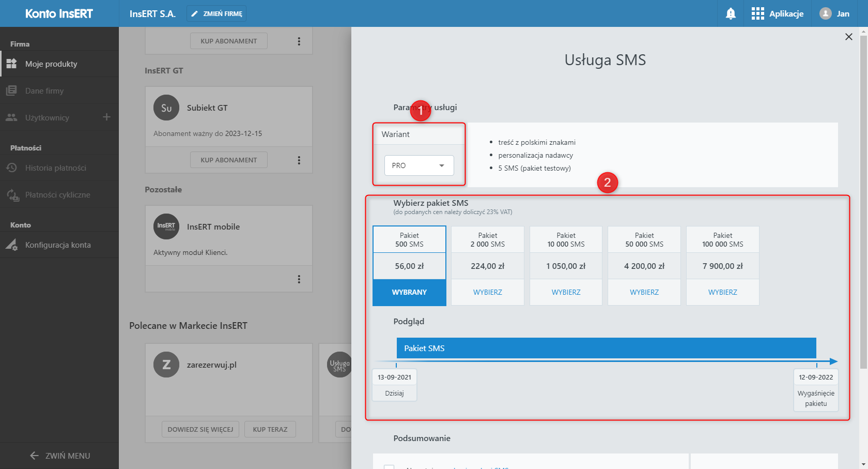Image resolution: width=868 pixels, height=469 pixels.
Task: Click the Dane firmy sidebar icon
Action: pyautogui.click(x=11, y=90)
